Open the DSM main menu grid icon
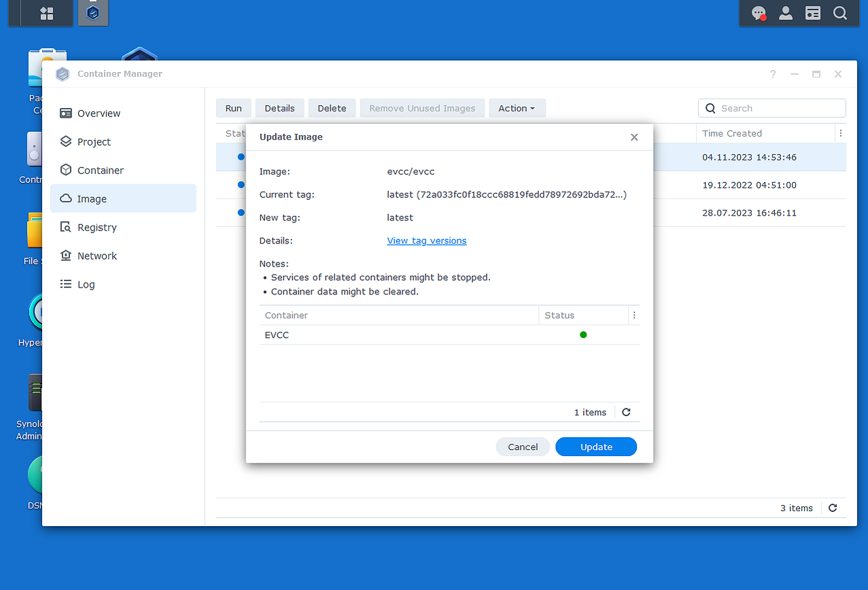Viewport: 868px width, 590px height. click(x=47, y=13)
